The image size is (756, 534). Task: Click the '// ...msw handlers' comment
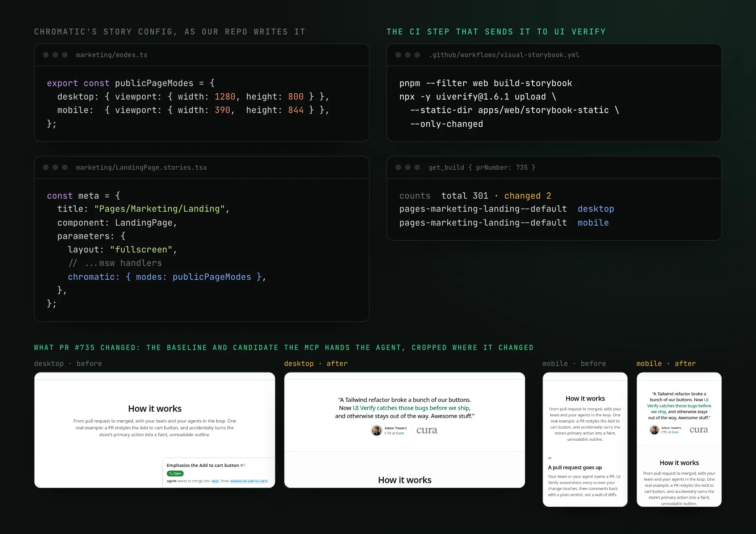point(115,263)
